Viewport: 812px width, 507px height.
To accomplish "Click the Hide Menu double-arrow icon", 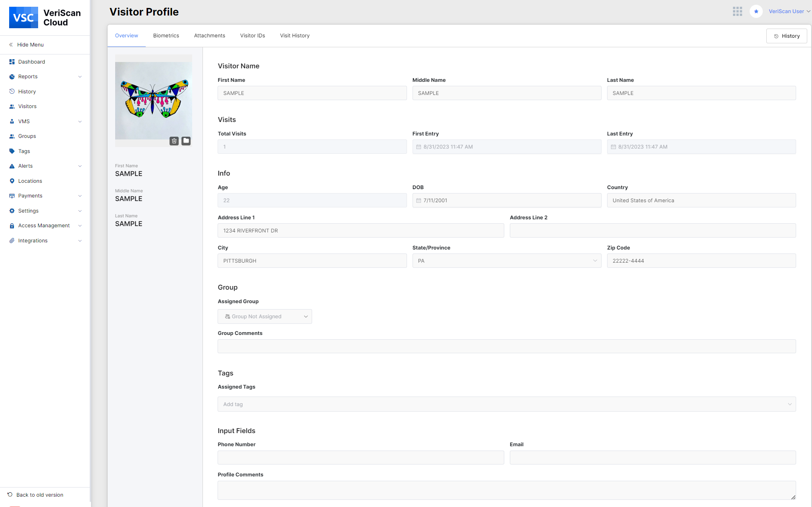I will [11, 45].
